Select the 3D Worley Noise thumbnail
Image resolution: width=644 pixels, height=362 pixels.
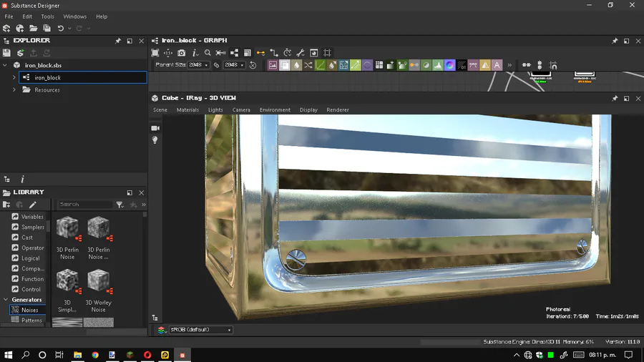[98, 280]
